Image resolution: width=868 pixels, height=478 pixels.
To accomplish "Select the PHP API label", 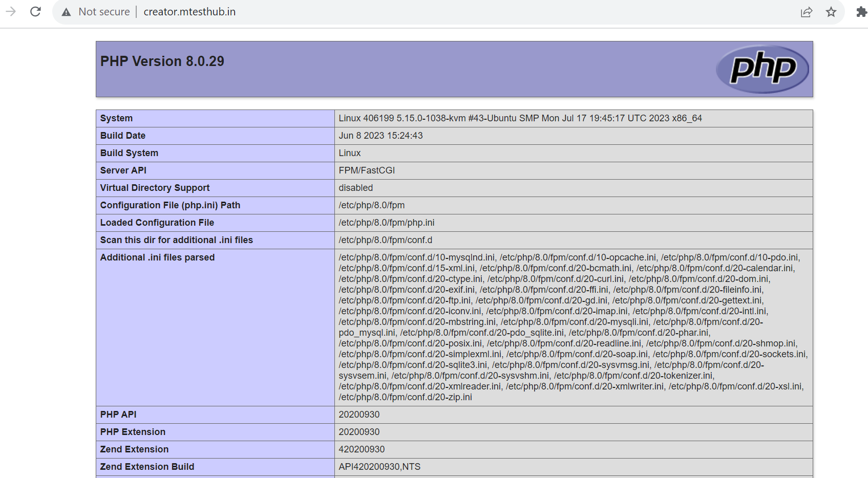I will (x=118, y=415).
